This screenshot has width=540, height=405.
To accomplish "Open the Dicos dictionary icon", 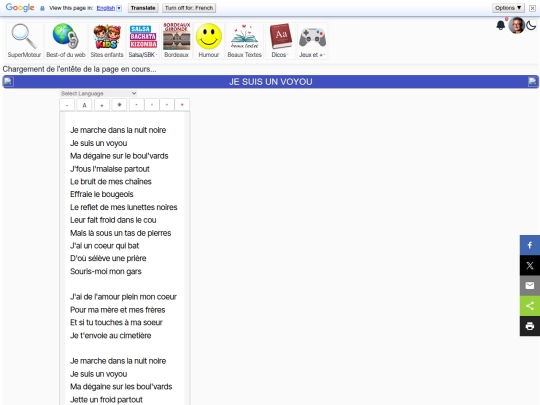I will pyautogui.click(x=281, y=36).
